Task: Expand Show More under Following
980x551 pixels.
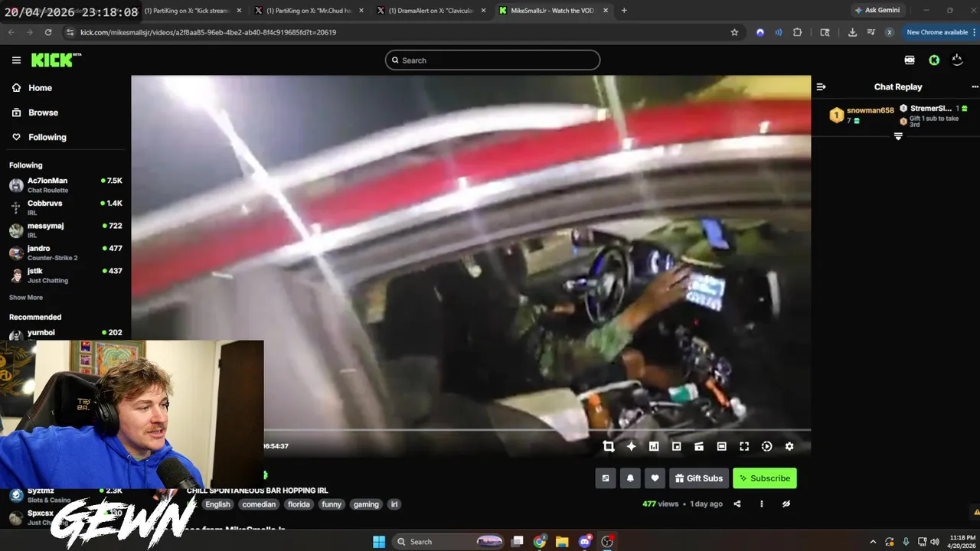Action: (26, 298)
